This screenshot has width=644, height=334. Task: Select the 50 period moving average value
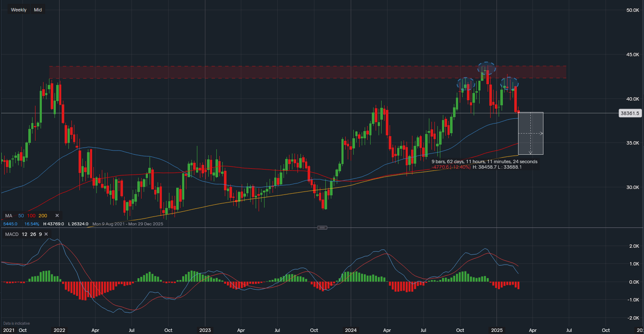point(21,216)
